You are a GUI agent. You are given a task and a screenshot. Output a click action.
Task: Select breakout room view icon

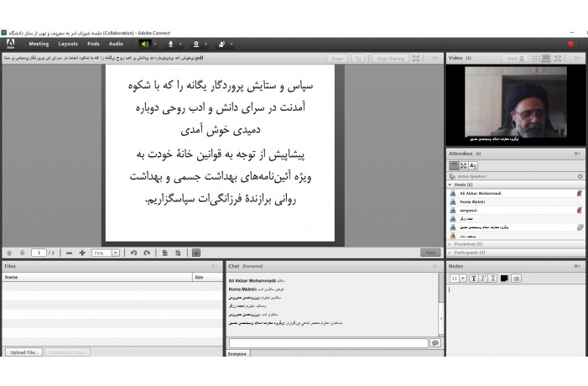464,165
